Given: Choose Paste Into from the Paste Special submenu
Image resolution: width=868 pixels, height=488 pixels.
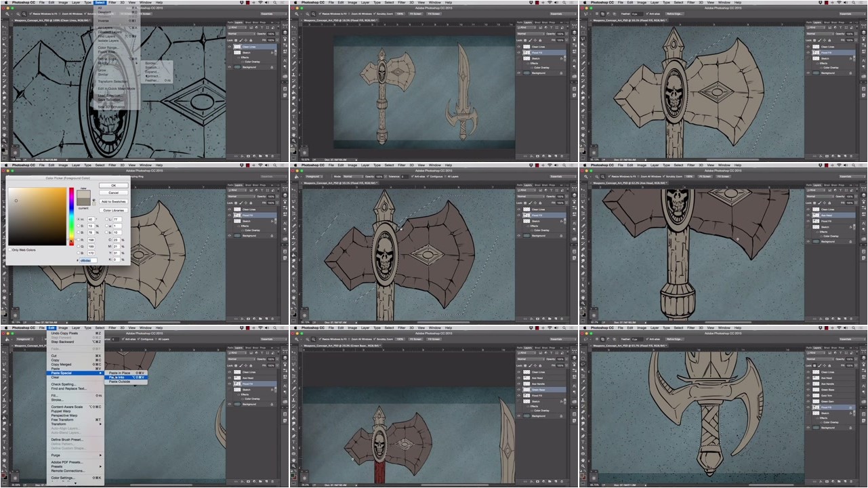Looking at the screenshot, I should (126, 378).
